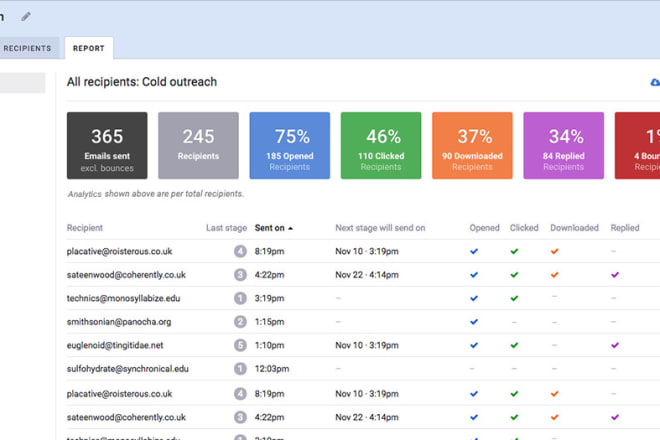
Task: Click green clicked checkmark for technics@monosyllabize.edu
Action: (514, 298)
